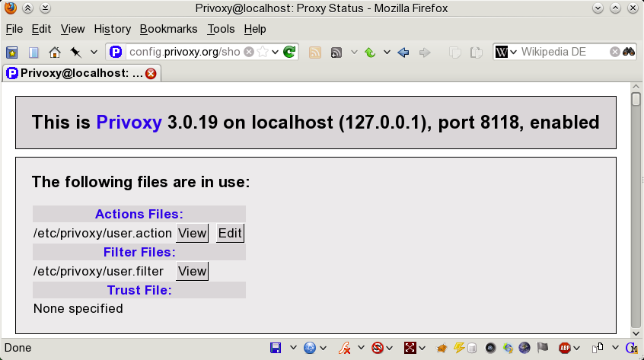The width and height of the screenshot is (644, 360).
Task: Clear the Wikipedia DE search field
Action: [615, 52]
